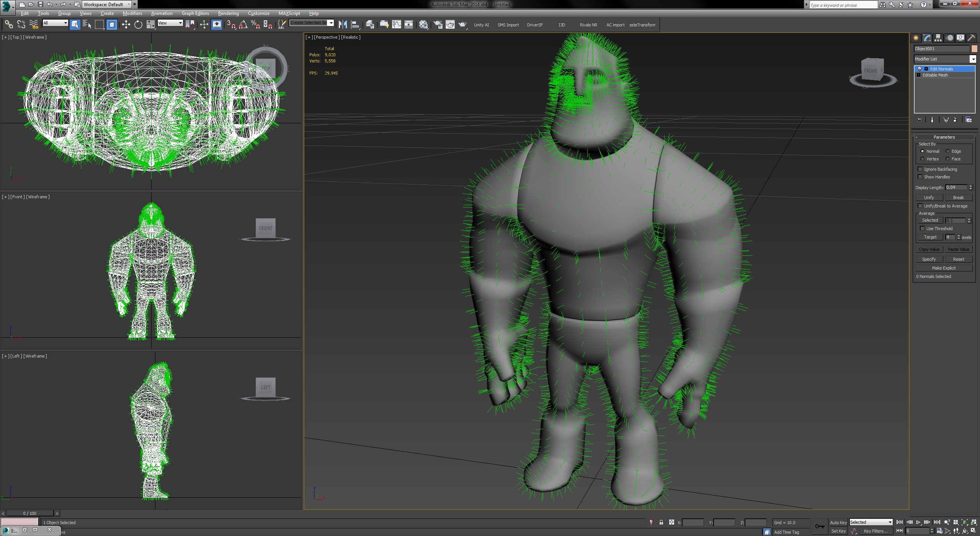980x536 pixels.
Task: Click the Object001 color swatch
Action: [x=974, y=49]
